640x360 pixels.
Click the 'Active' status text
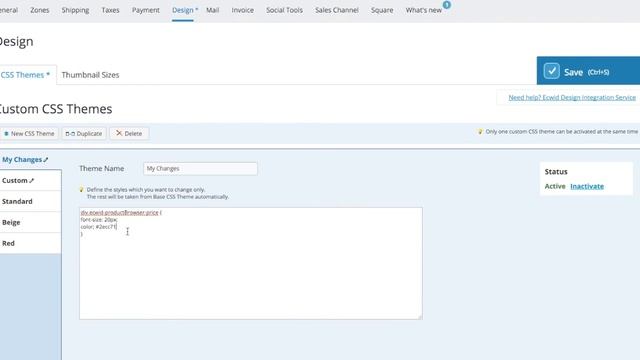point(555,186)
